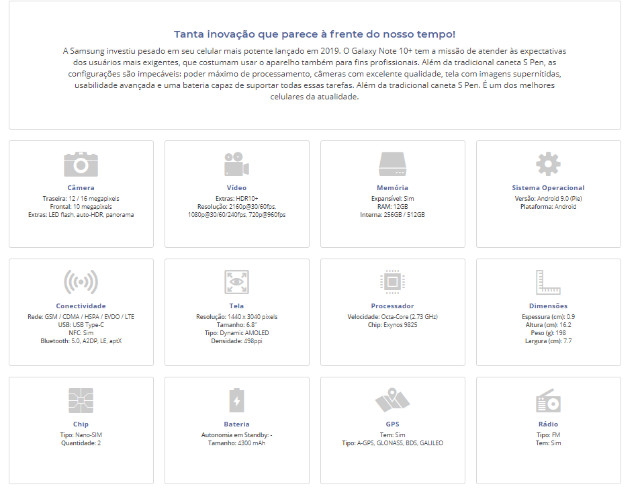Click the screen eye icon above Tela
This screenshot has width=640, height=495.
[236, 282]
